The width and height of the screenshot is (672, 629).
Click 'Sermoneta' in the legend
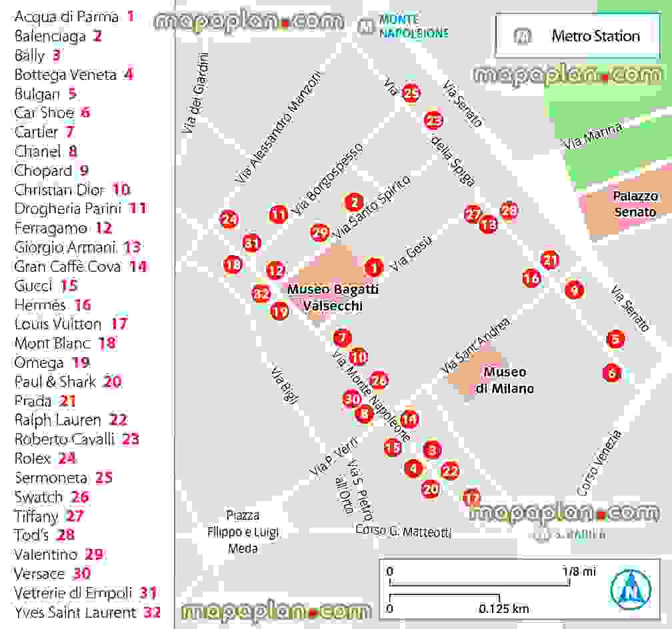click(x=51, y=477)
